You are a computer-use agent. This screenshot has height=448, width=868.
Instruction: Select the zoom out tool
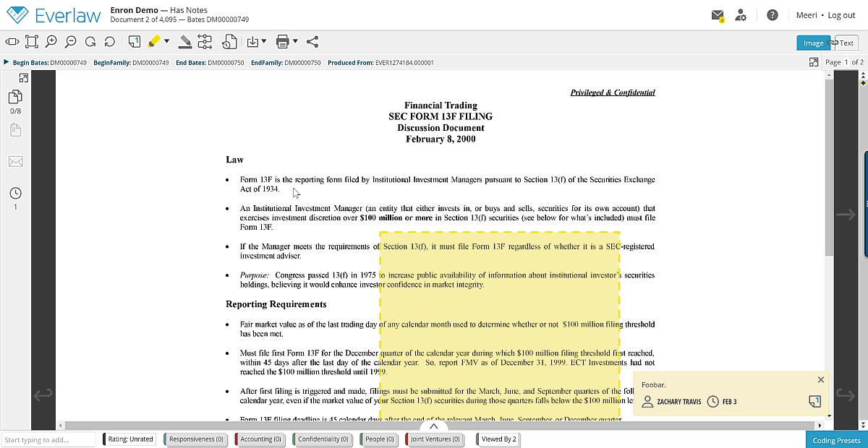pyautogui.click(x=69, y=41)
